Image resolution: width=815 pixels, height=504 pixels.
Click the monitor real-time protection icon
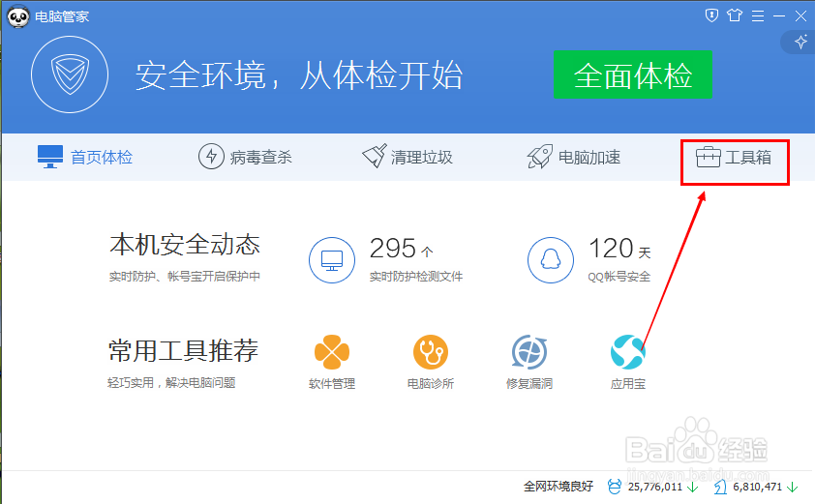pos(332,260)
